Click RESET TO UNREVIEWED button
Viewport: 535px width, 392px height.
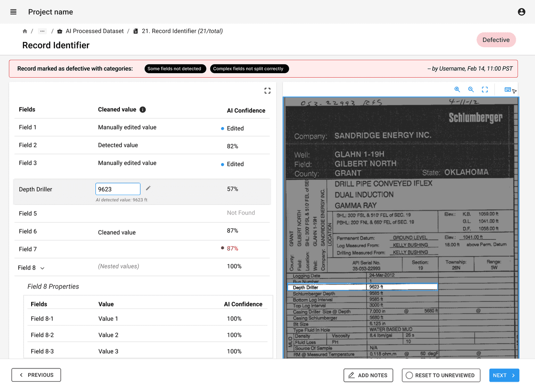coord(441,375)
